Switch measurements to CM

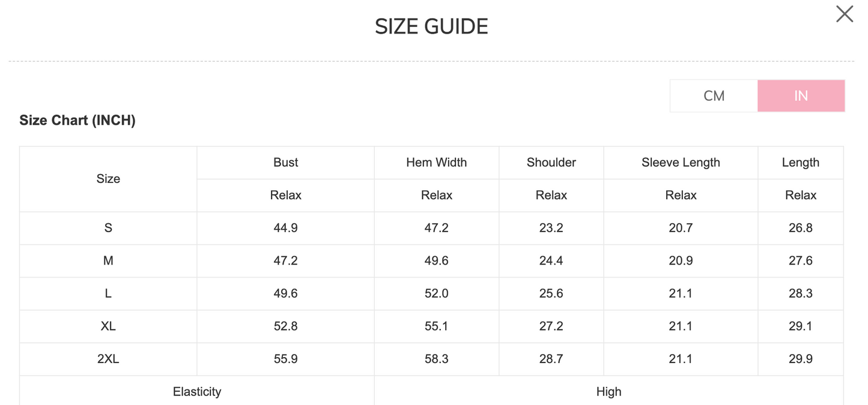point(714,96)
